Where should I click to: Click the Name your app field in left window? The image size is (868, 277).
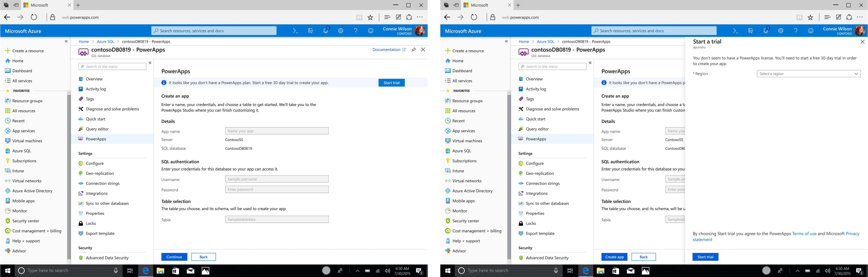point(277,131)
